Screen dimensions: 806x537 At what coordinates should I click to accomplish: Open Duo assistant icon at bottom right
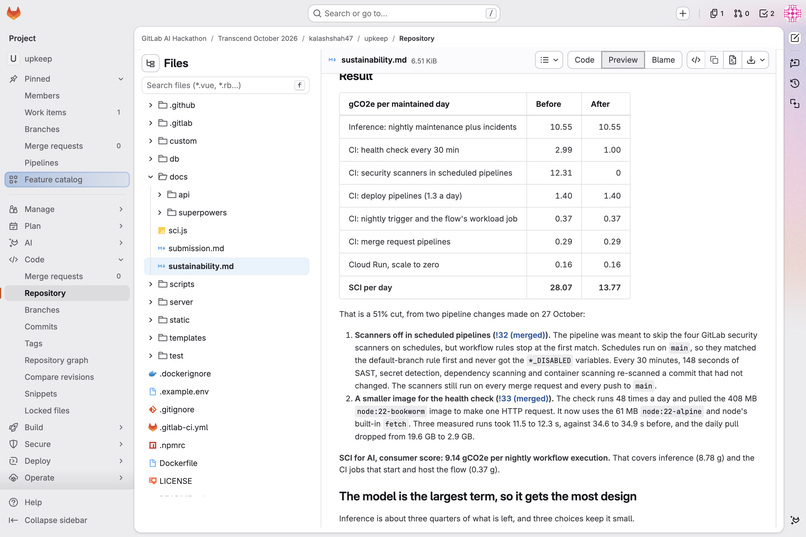click(795, 520)
